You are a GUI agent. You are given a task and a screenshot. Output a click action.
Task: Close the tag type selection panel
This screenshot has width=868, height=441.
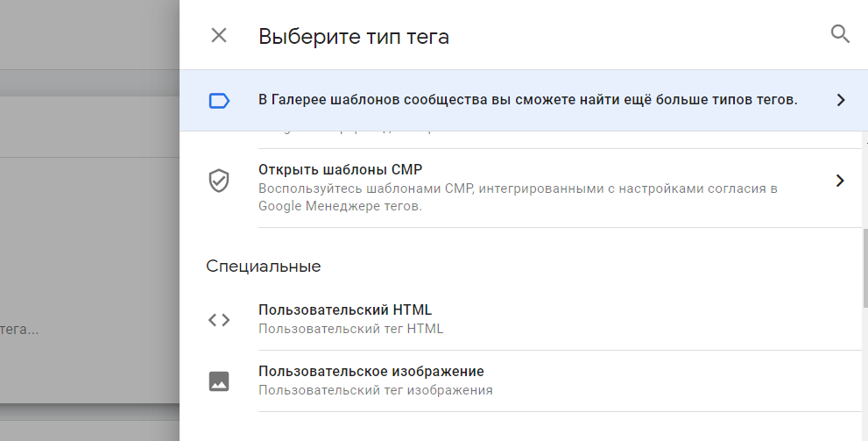[x=219, y=35]
